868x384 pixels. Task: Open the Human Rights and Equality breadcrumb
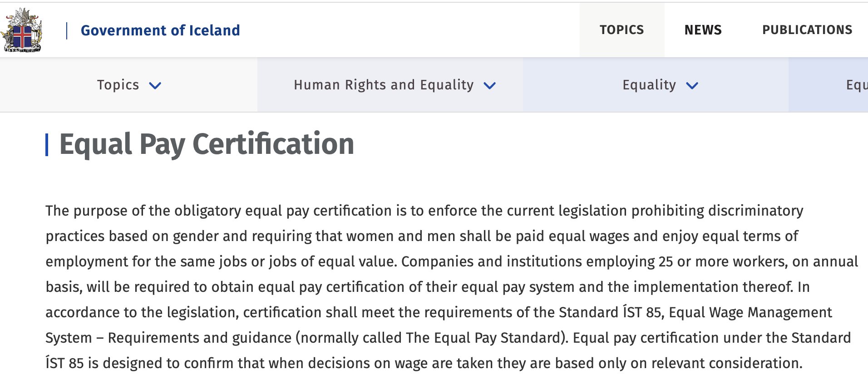[384, 85]
